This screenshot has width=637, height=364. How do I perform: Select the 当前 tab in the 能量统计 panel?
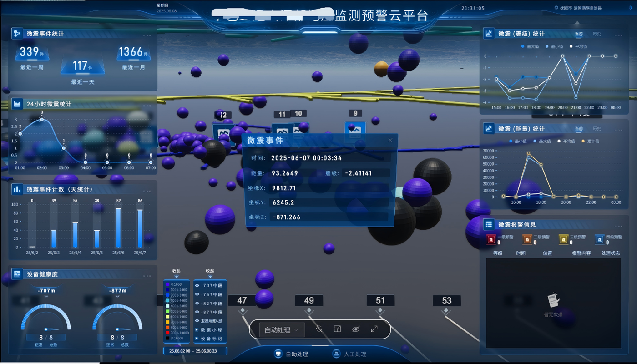click(x=579, y=129)
